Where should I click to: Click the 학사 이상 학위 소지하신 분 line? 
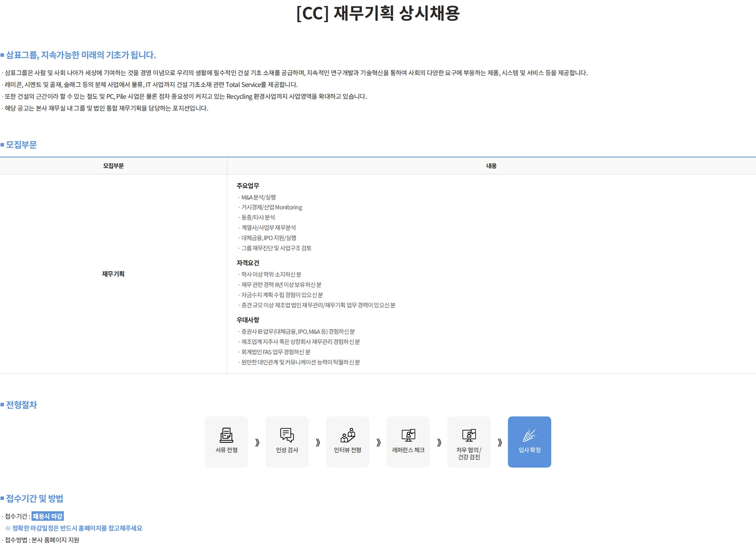point(270,274)
